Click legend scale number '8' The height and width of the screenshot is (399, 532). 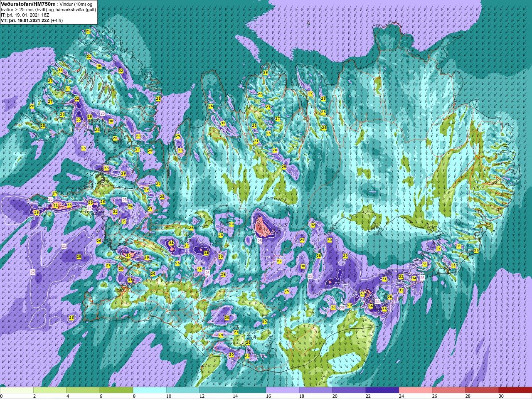coord(134,396)
